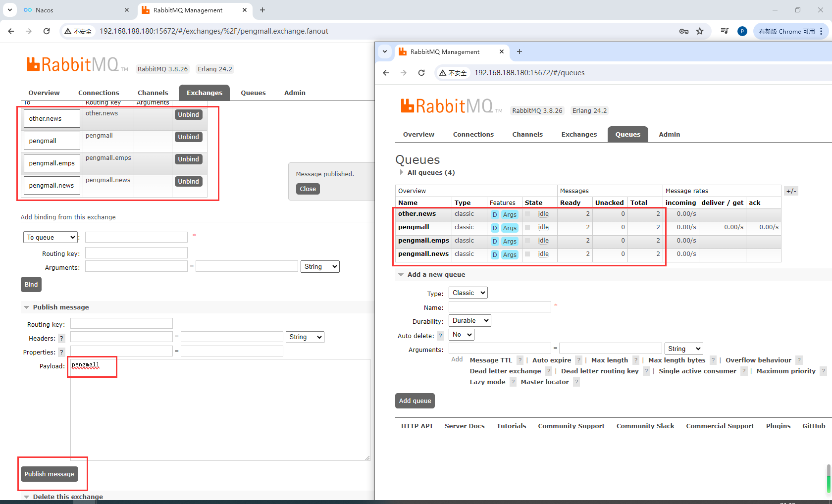The height and width of the screenshot is (504, 832).
Task: Click the Bind button
Action: click(31, 284)
